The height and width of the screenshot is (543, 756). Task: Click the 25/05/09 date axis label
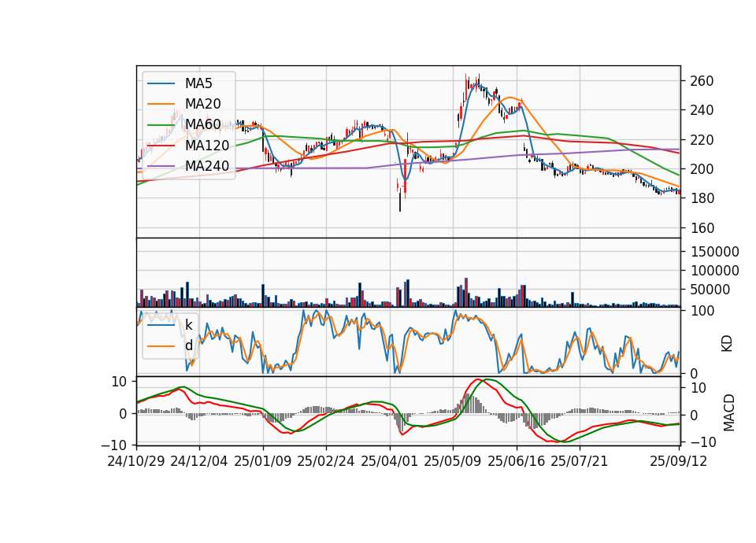tap(452, 461)
